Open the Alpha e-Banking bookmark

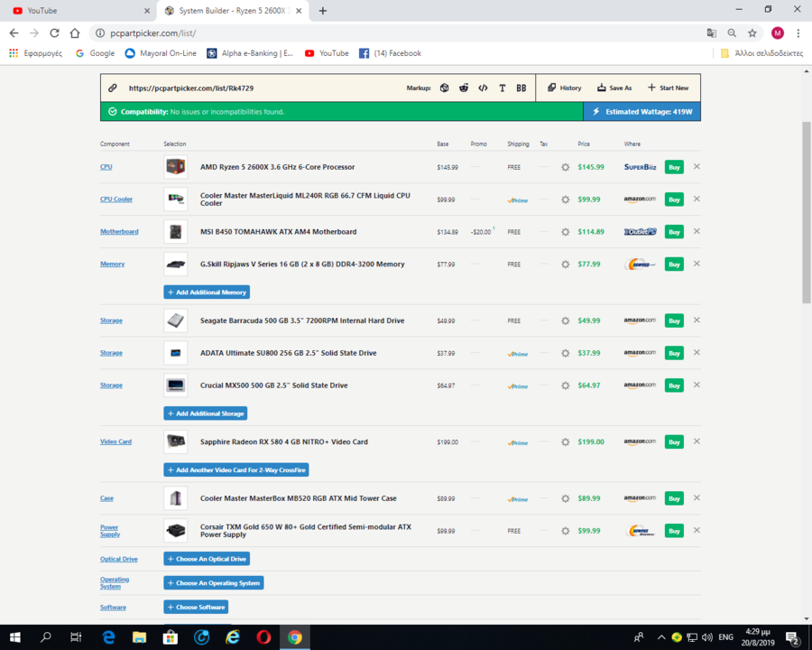250,53
